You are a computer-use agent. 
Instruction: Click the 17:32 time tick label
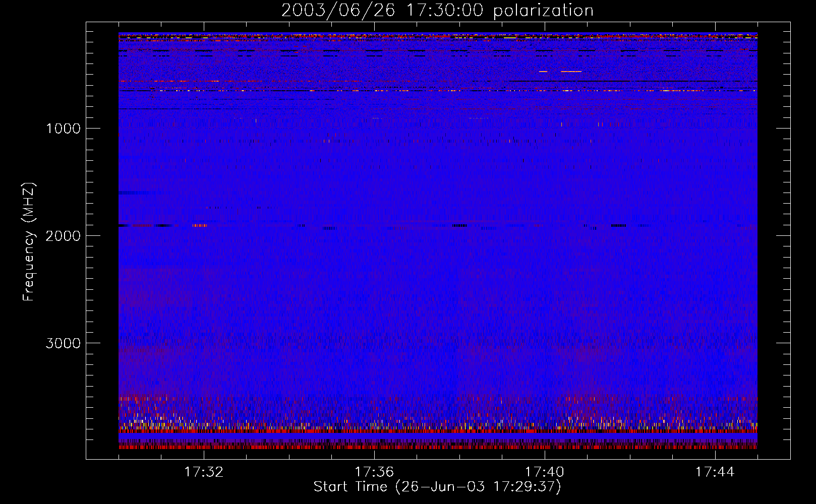[204, 472]
